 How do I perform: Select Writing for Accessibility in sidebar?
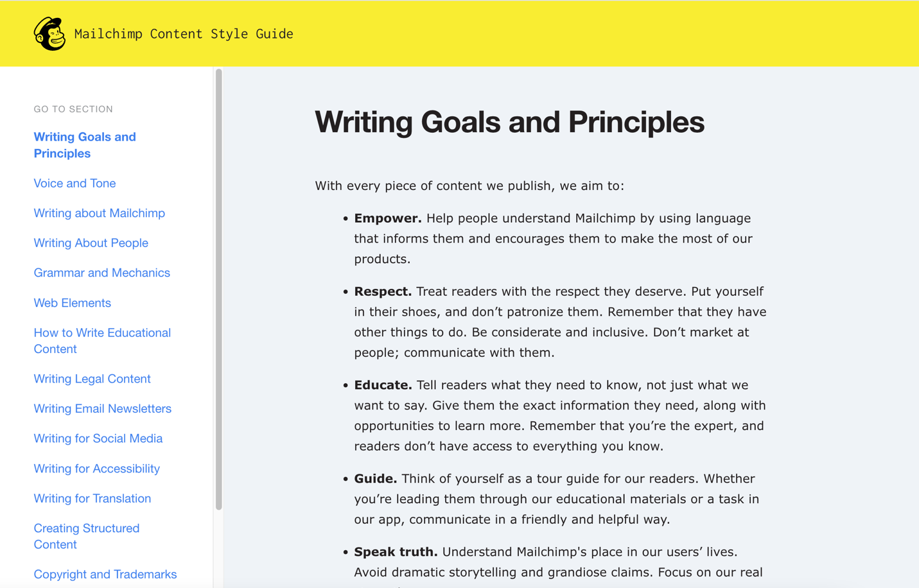click(96, 468)
